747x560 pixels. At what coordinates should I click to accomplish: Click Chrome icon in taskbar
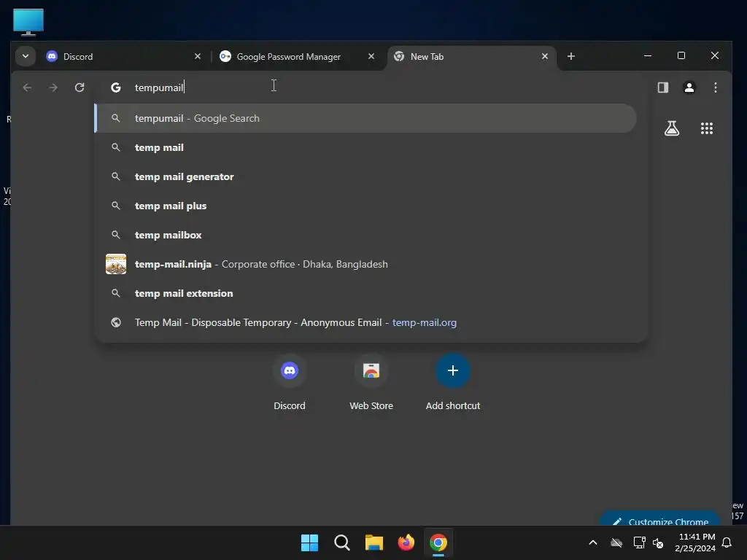438,542
